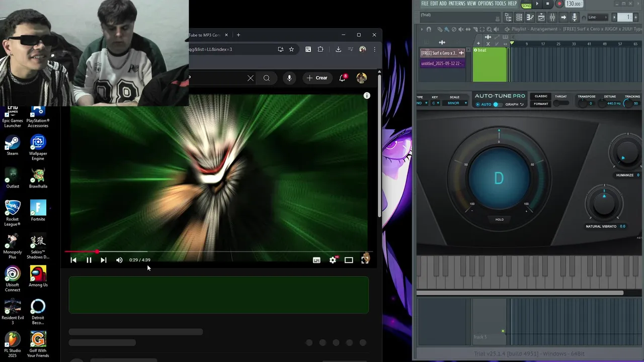Open the Auto-Tune KEY dropdown

coord(435,103)
